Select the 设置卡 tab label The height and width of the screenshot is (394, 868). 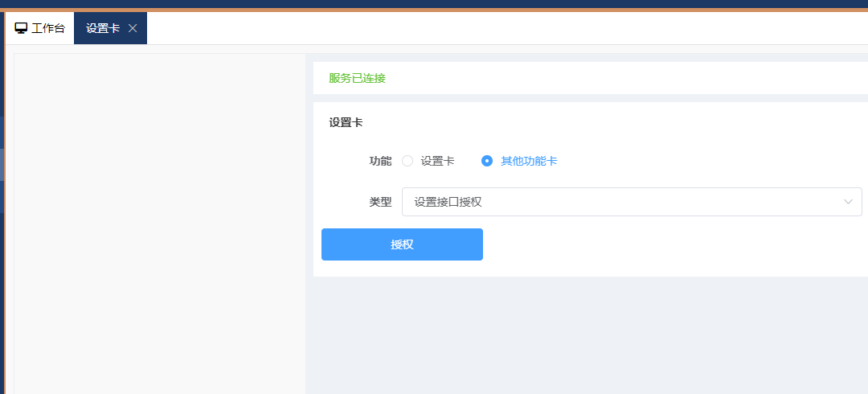click(103, 28)
